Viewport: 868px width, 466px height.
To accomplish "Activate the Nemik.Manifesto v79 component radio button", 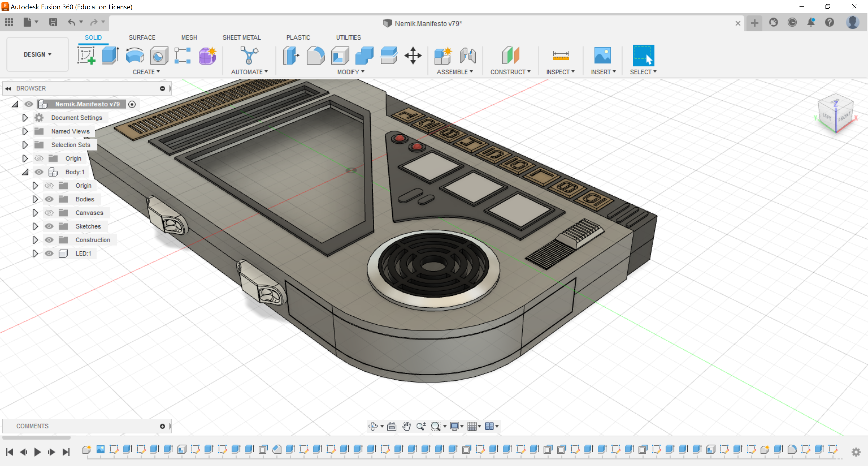I will [132, 104].
